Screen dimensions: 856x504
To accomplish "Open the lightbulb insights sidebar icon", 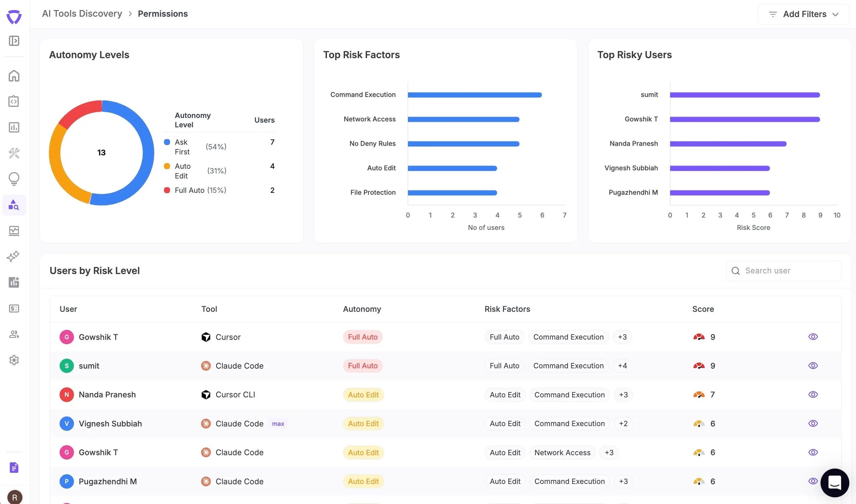I will coord(14,179).
